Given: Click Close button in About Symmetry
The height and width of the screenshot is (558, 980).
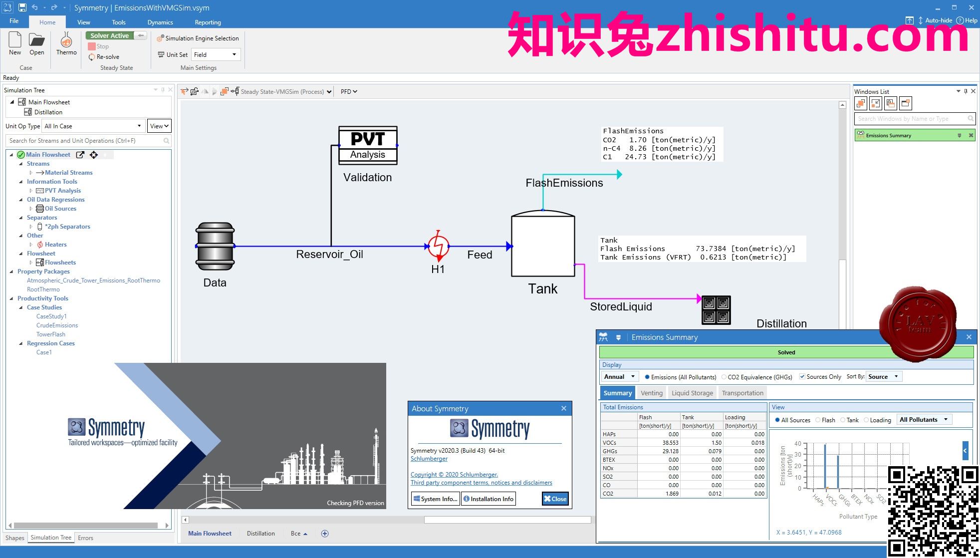Looking at the screenshot, I should 555,499.
